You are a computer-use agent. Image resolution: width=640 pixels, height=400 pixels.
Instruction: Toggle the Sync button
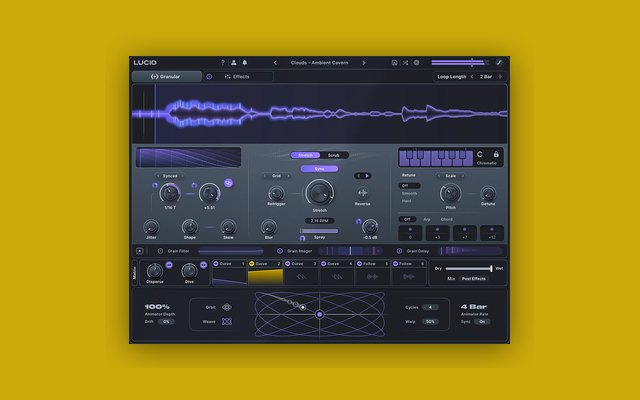[x=319, y=169]
